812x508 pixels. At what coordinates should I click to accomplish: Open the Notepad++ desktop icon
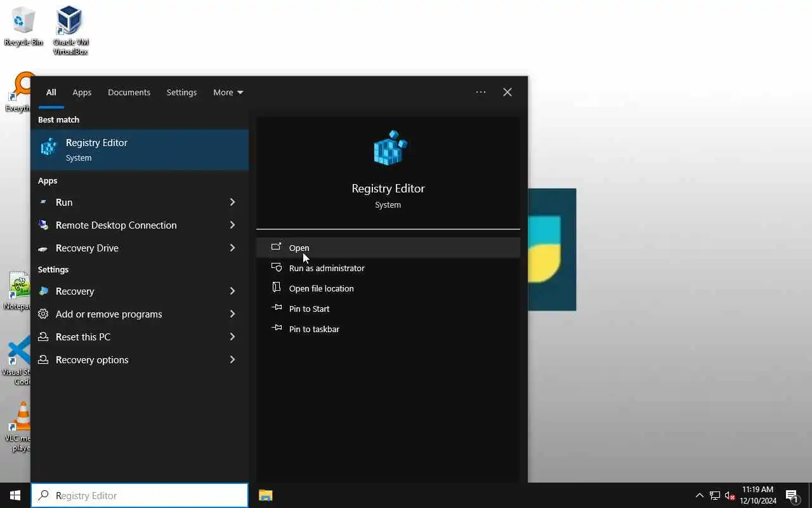(18, 291)
